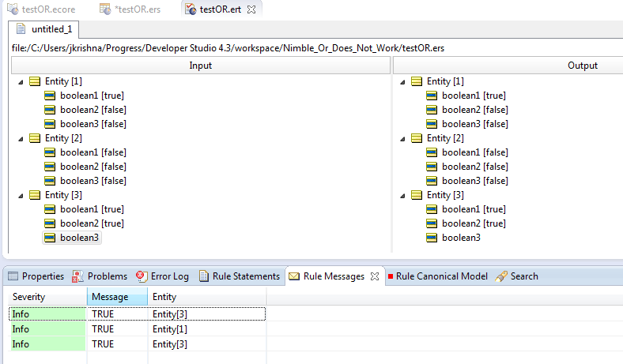Select first Info message row for Entity[3]
623x364 pixels.
[137, 314]
